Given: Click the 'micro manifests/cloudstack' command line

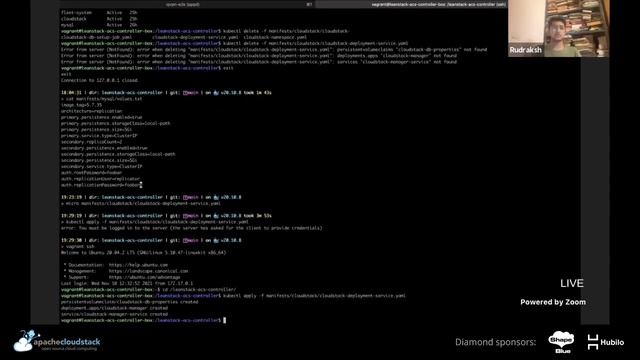Looking at the screenshot, I should click(x=141, y=203).
